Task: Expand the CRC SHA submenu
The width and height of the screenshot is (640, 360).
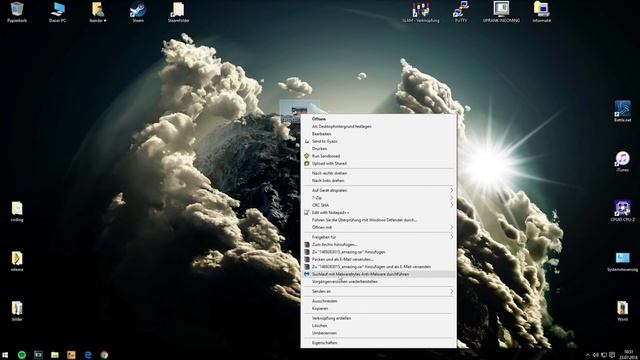Action: [x=379, y=205]
